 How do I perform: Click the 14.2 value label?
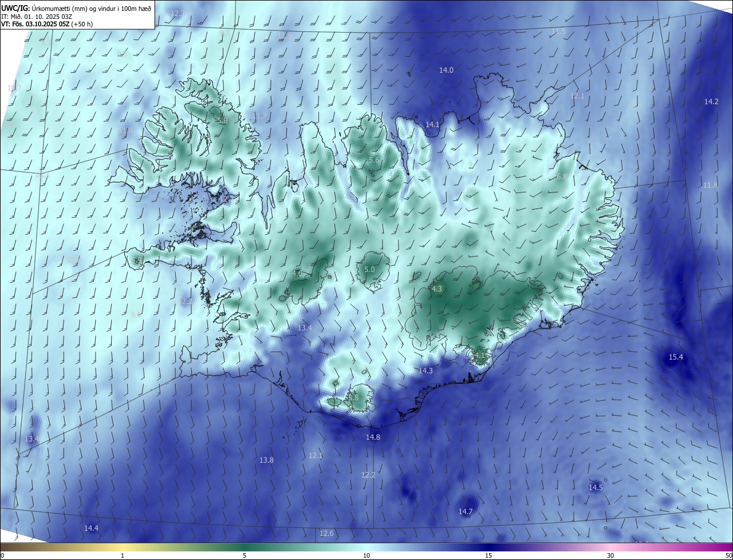[711, 101]
